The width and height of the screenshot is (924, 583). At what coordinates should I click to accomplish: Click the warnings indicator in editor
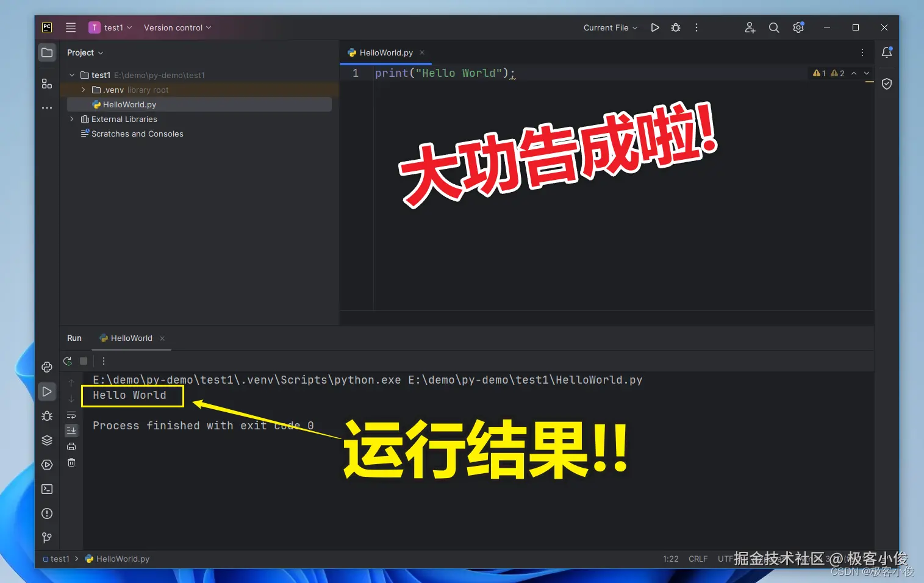[x=828, y=73]
